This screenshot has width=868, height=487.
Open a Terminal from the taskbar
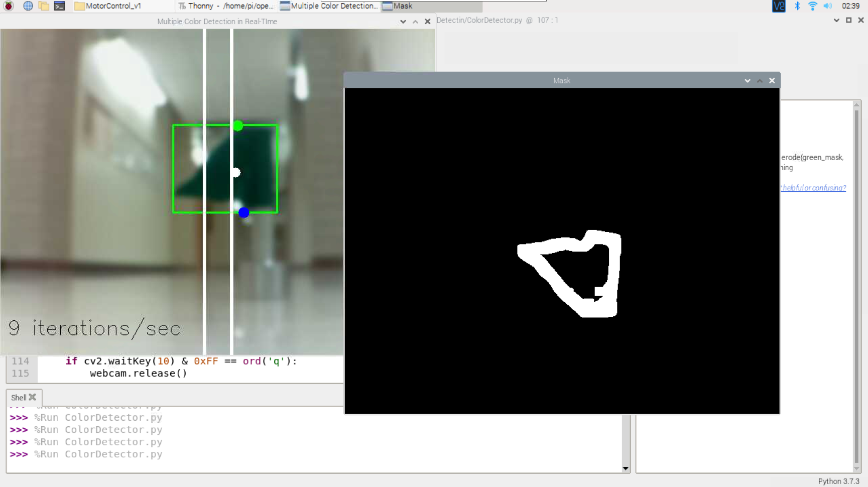point(60,6)
